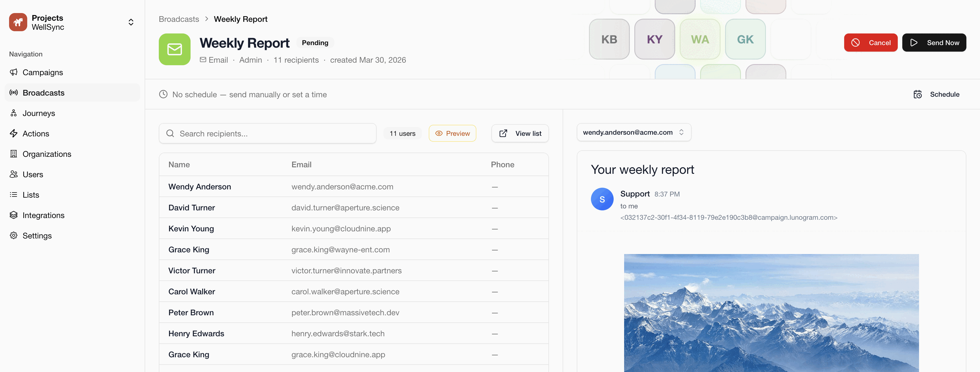Select the Henry Edwards recipient row
This screenshot has width=980, height=372.
(x=354, y=334)
